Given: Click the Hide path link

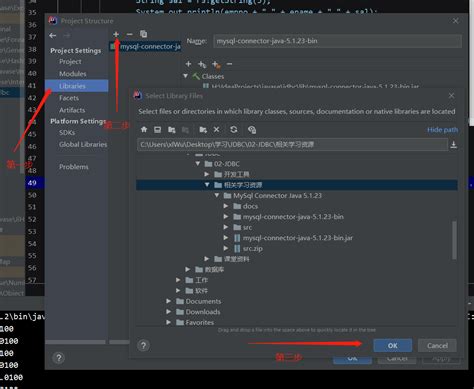Looking at the screenshot, I should (x=442, y=130).
